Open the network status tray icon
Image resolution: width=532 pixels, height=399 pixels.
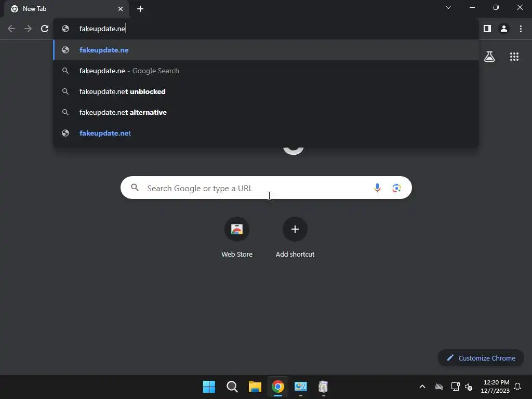click(455, 387)
